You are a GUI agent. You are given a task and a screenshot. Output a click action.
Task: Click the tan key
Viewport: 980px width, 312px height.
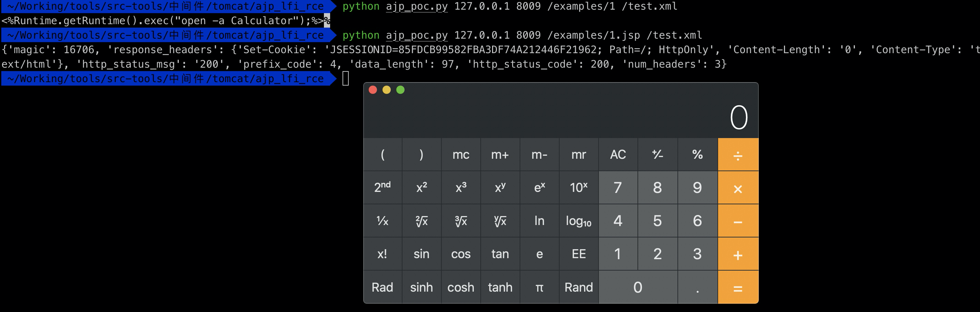[500, 254]
